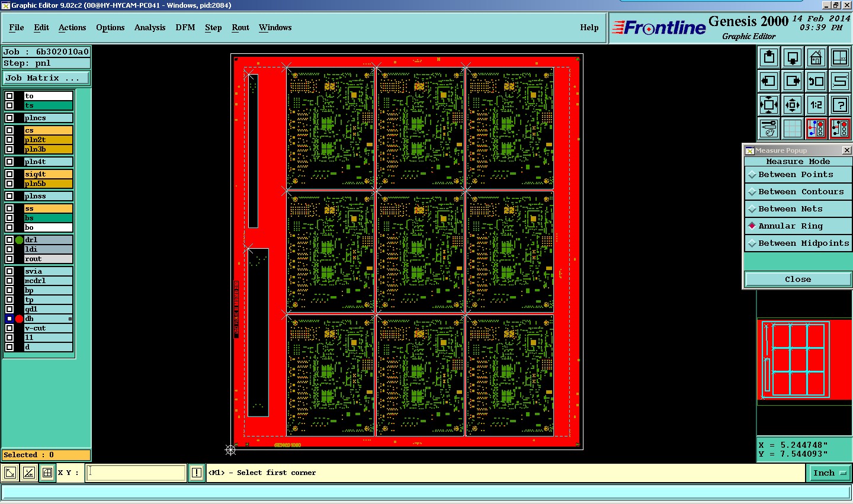The width and height of the screenshot is (853, 504).
Task: Click the black net traffic-light icon
Action: [840, 129]
